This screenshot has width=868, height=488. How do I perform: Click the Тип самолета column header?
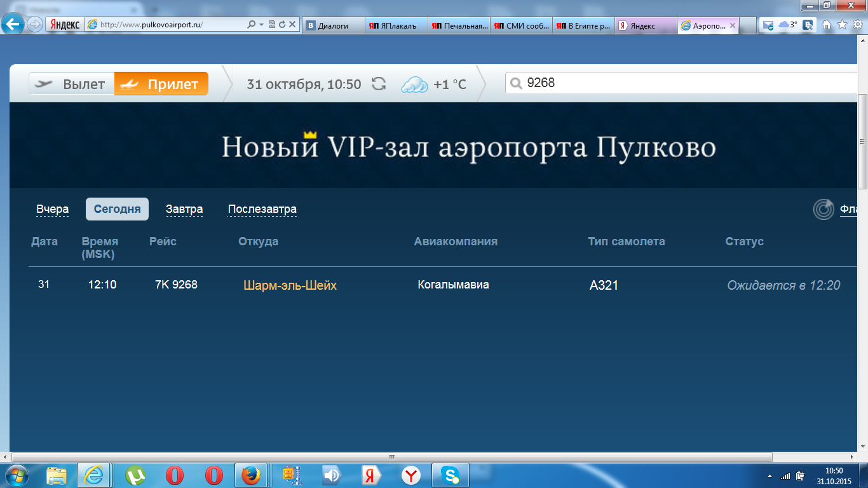click(627, 241)
